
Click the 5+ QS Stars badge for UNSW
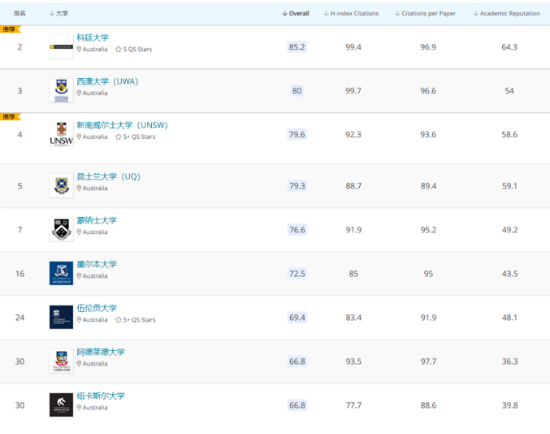[x=135, y=137]
